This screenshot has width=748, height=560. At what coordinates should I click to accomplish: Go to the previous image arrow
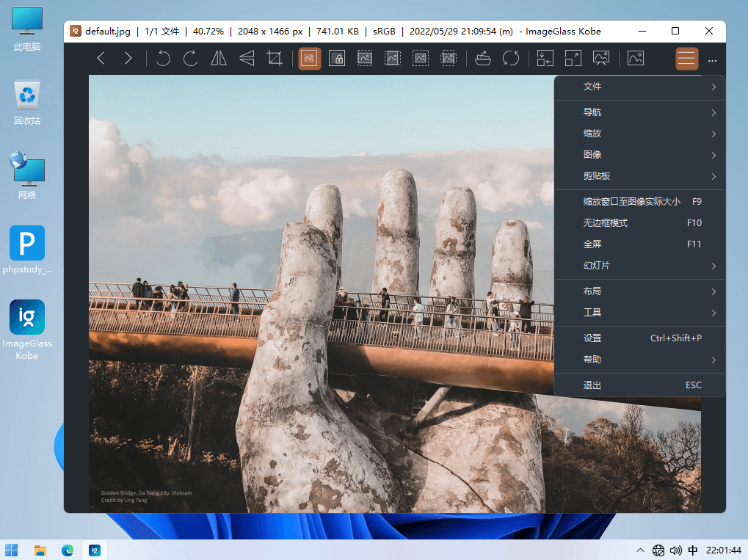pos(101,59)
